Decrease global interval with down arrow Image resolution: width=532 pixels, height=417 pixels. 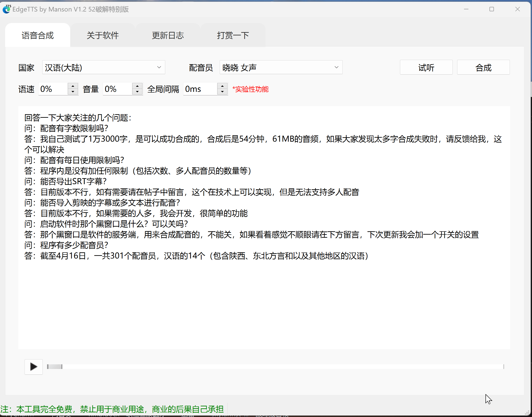click(222, 92)
